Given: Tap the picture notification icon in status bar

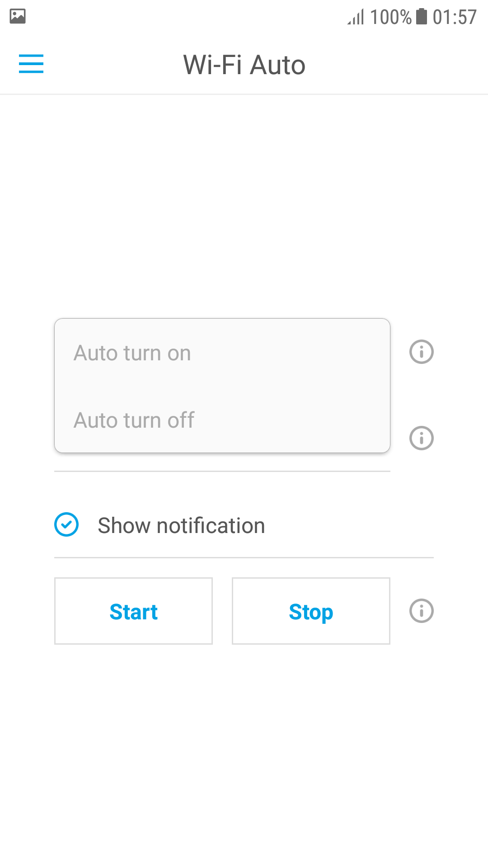Looking at the screenshot, I should tap(18, 16).
